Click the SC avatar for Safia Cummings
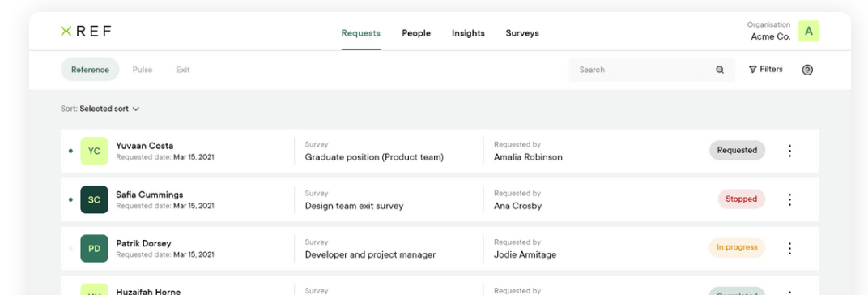This screenshot has height=295, width=868. coord(94,199)
